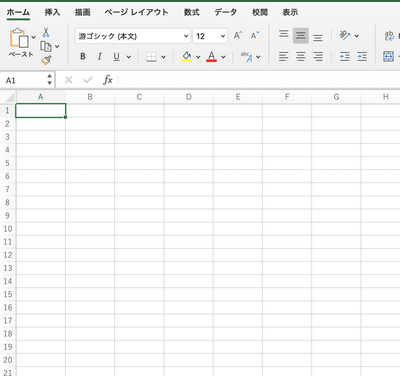The width and height of the screenshot is (400, 376).
Task: Align text right
Action: pos(318,57)
